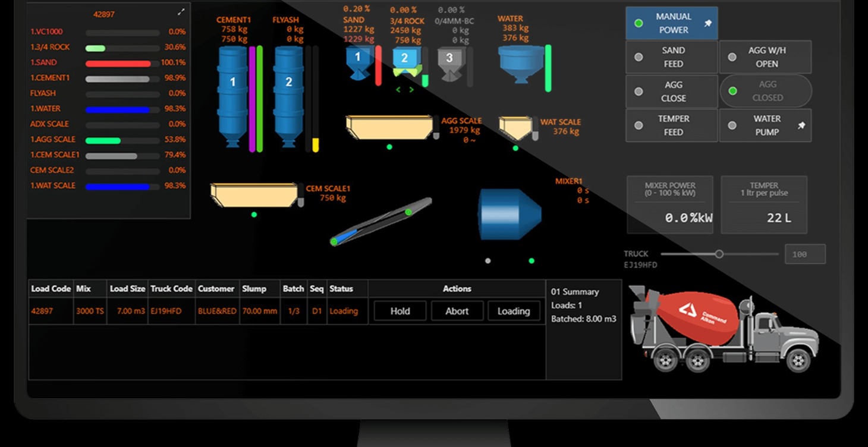Click the 1.AGG SCALE green progress bar
Screen dimensions: 868x447
tap(122, 140)
